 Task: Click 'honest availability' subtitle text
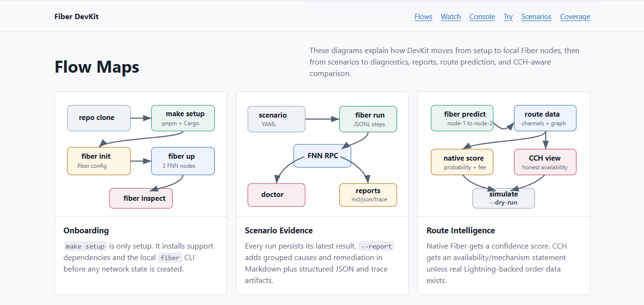[545, 167]
